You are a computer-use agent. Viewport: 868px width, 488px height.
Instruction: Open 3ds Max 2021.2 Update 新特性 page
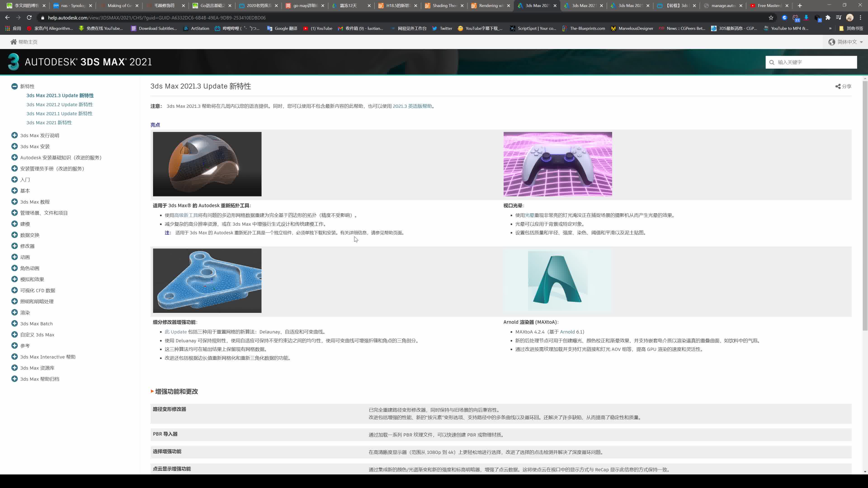point(60,105)
